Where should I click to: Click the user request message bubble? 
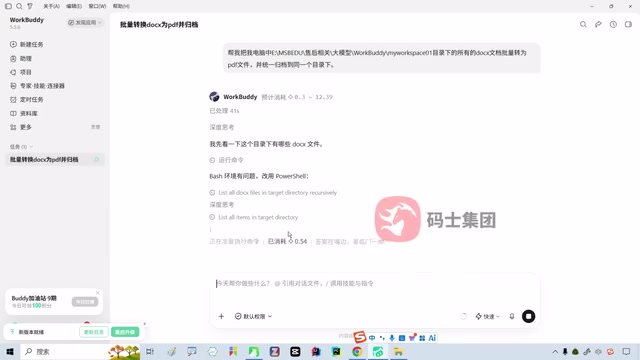point(382,58)
